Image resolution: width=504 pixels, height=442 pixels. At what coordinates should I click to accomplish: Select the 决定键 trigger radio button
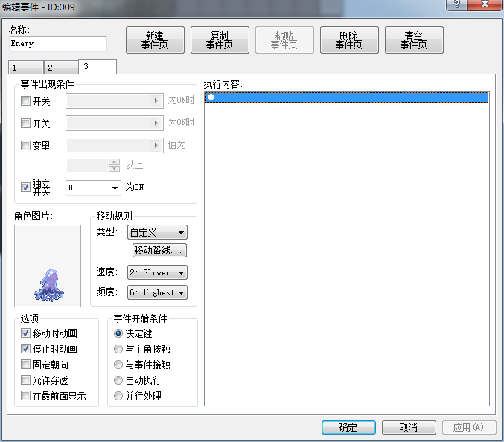[x=118, y=333]
